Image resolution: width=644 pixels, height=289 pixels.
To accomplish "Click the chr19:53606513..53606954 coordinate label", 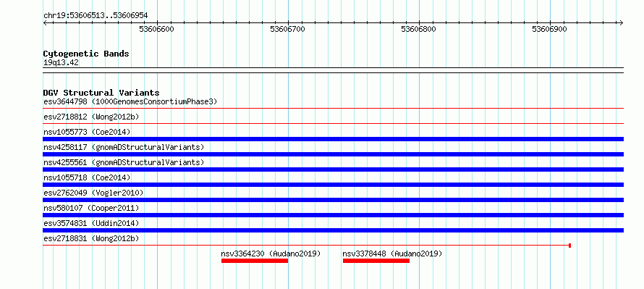I will (x=96, y=16).
